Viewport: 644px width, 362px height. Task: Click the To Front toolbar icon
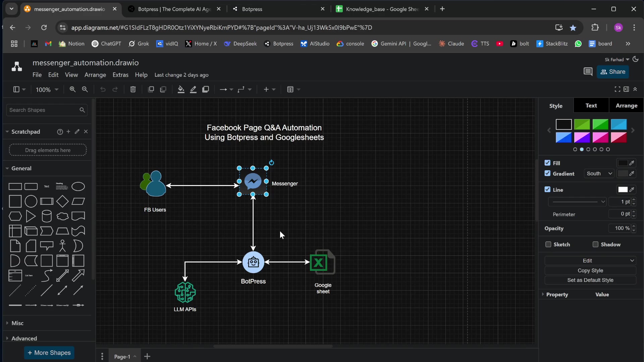point(151,89)
